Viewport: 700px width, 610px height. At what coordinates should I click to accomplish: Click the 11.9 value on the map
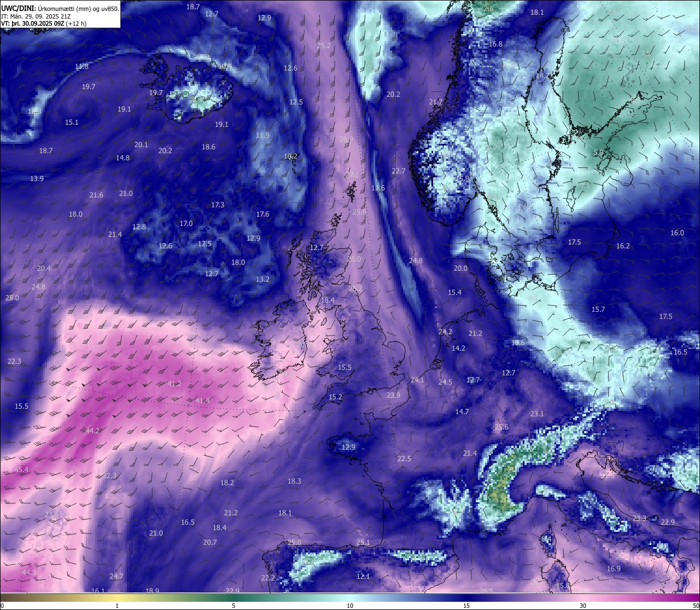[x=262, y=135]
